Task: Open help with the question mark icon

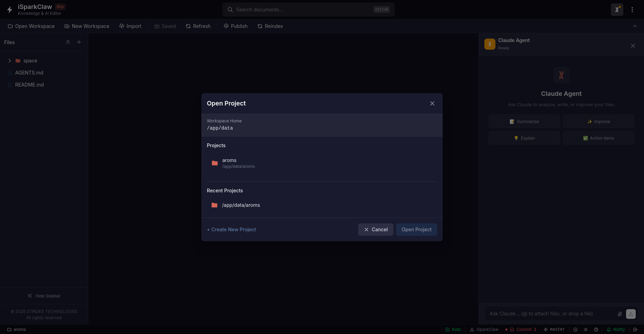Action: pos(596,330)
